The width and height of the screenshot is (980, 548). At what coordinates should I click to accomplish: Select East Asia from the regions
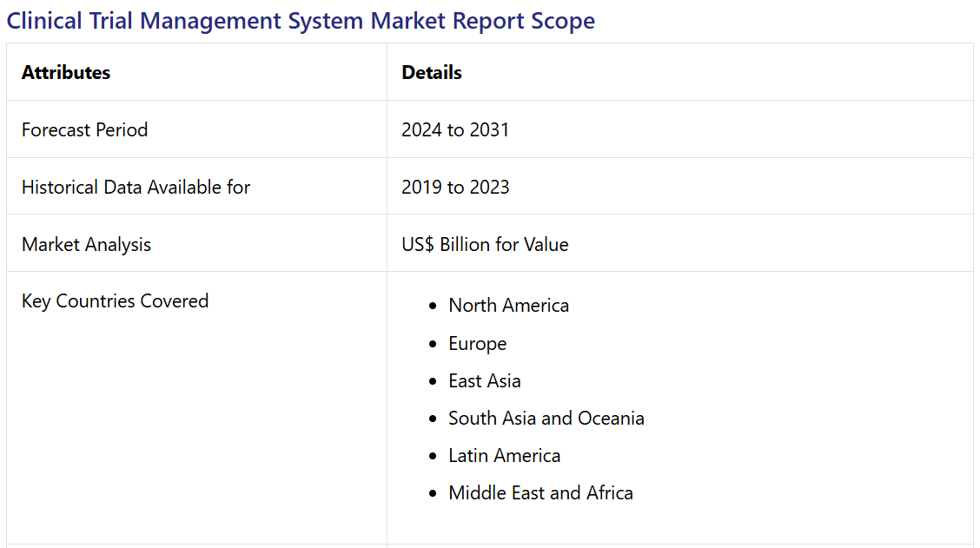tap(485, 381)
